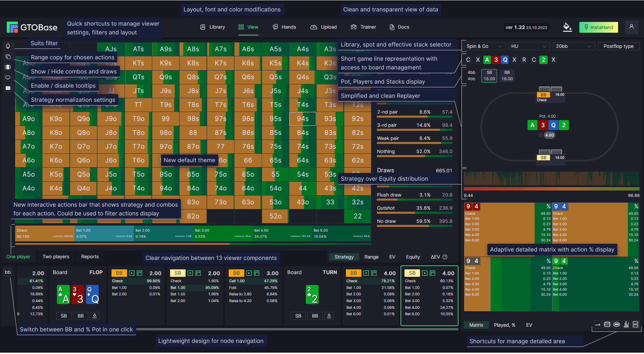Open the Postflop type selector
This screenshot has height=354, width=644.
point(618,46)
